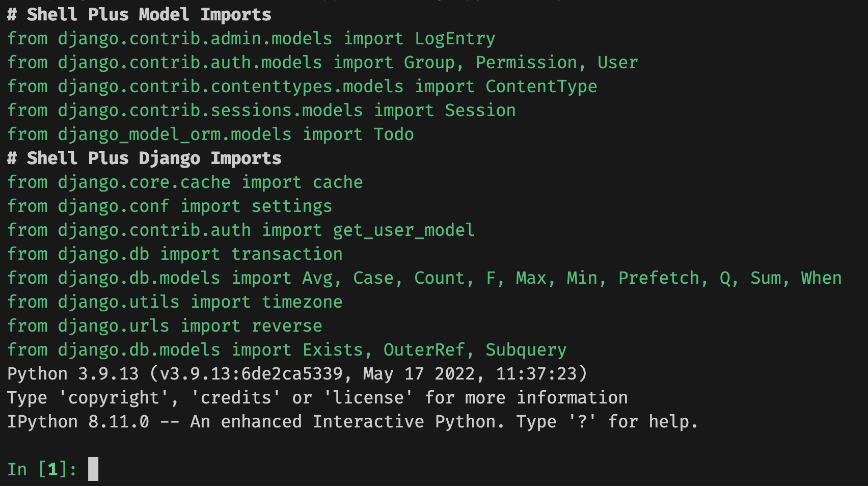Click 'LogEntry' in admin models import
This screenshot has height=486, width=868.
tap(455, 39)
